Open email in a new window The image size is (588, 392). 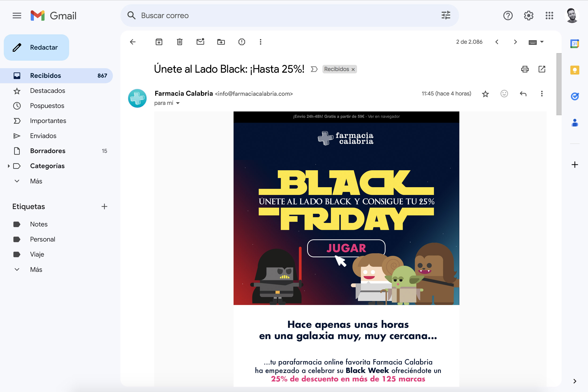click(541, 69)
